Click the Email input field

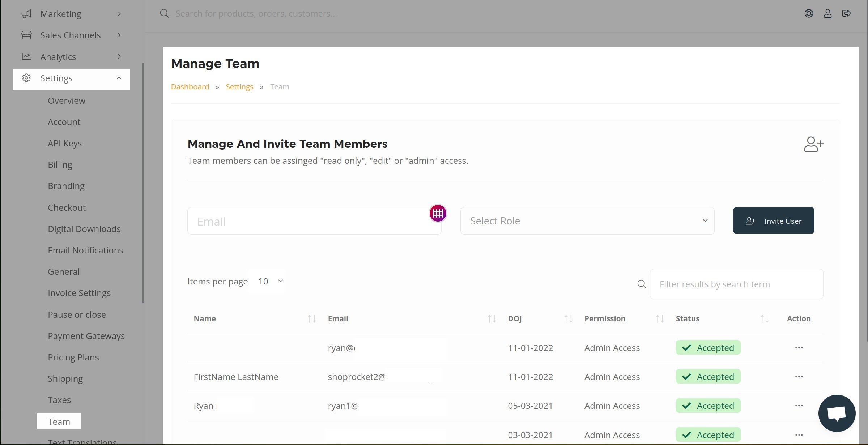click(314, 221)
